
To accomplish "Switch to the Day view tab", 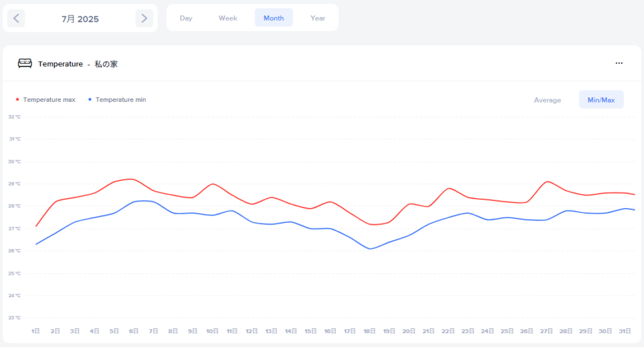I will [x=186, y=18].
